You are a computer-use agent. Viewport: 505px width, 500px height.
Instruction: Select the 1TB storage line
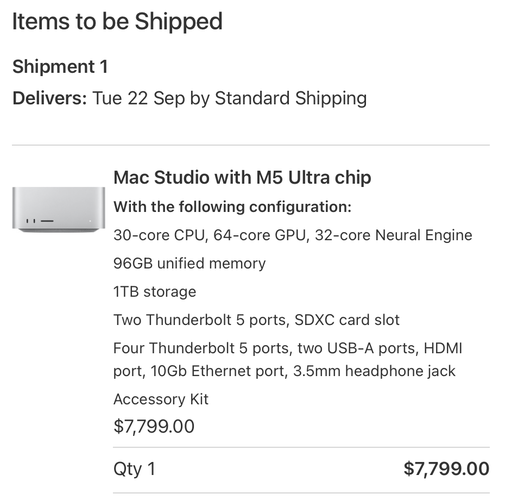pos(155,292)
